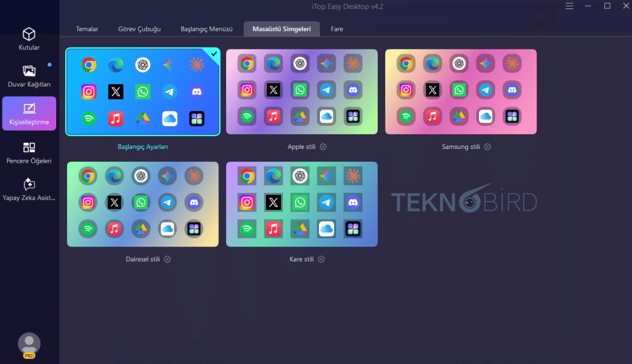Open settings gear for Kare stili
The image size is (632, 364).
click(321, 259)
